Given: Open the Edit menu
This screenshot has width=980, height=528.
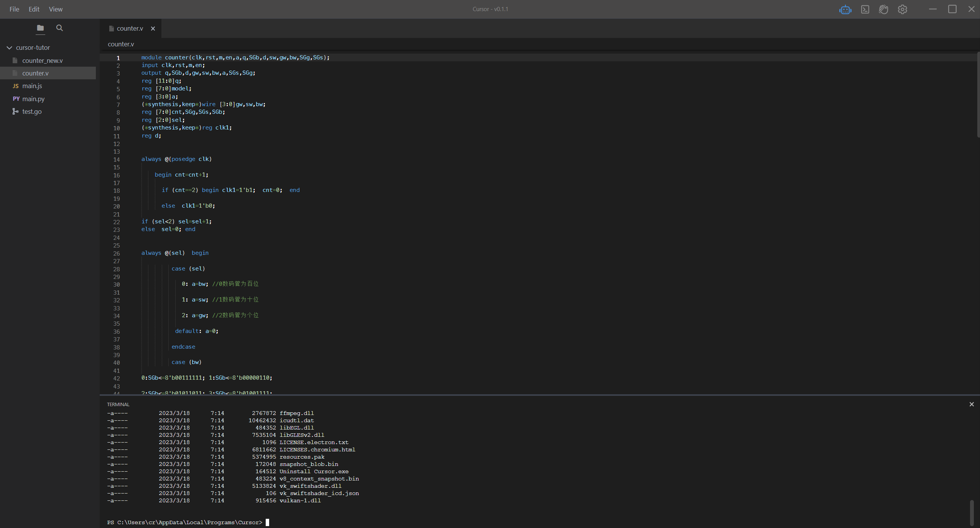Looking at the screenshot, I should click(x=34, y=9).
